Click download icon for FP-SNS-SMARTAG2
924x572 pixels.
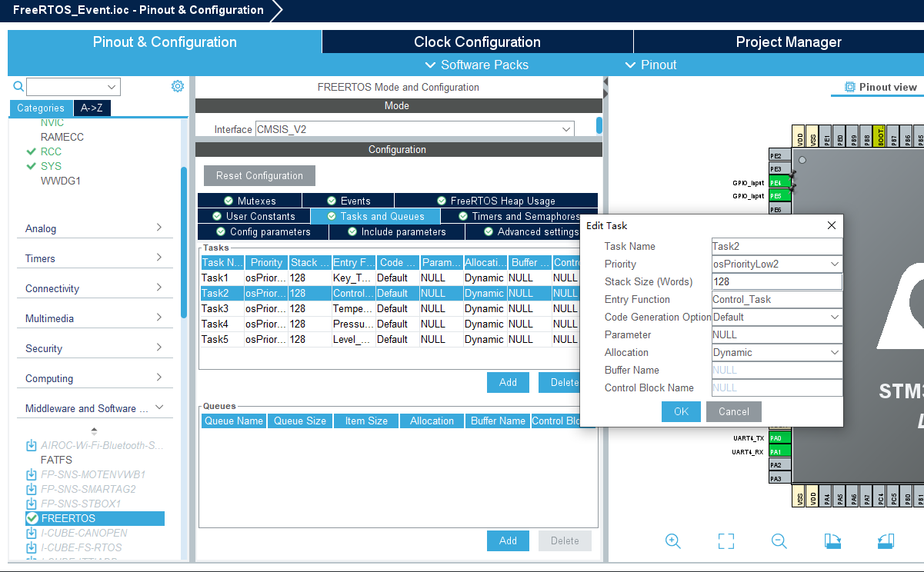32,489
